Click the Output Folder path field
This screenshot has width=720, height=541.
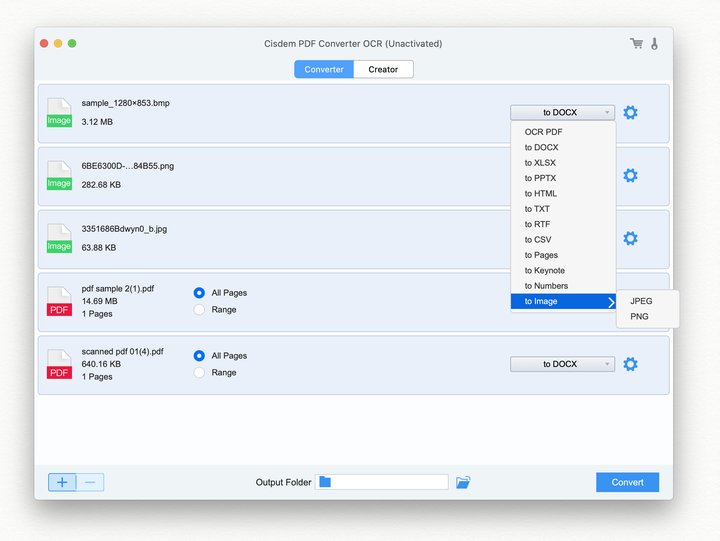pyautogui.click(x=382, y=482)
